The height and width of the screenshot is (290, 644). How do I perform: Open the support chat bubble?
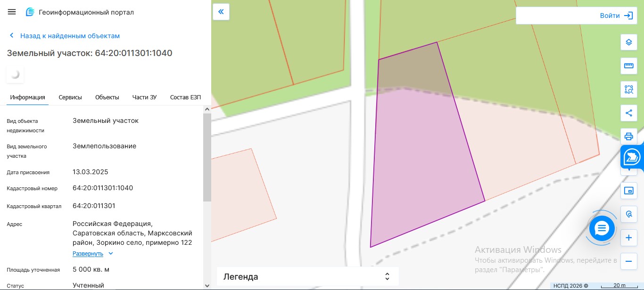(602, 229)
